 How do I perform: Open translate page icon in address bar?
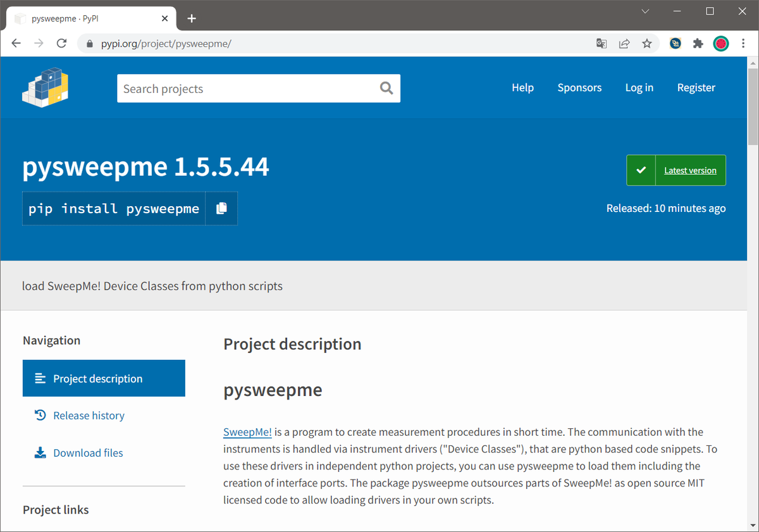[602, 44]
